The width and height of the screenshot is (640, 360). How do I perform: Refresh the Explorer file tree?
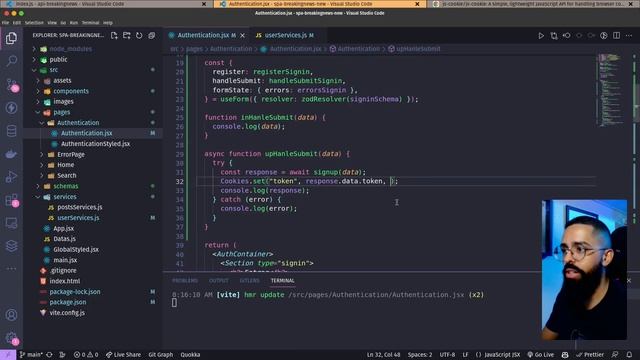coord(139,36)
